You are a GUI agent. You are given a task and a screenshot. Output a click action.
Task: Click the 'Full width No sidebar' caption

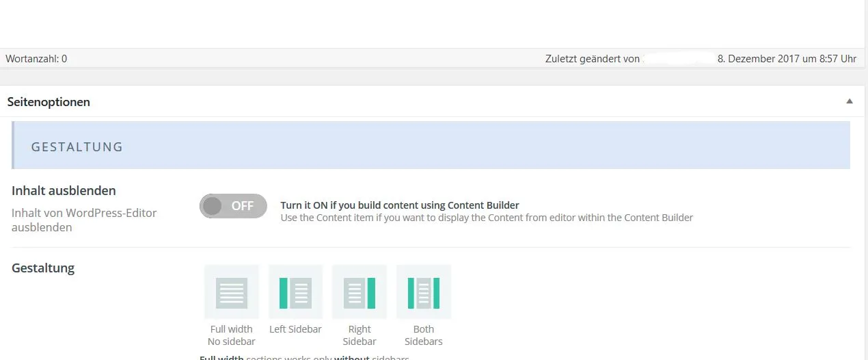point(232,335)
